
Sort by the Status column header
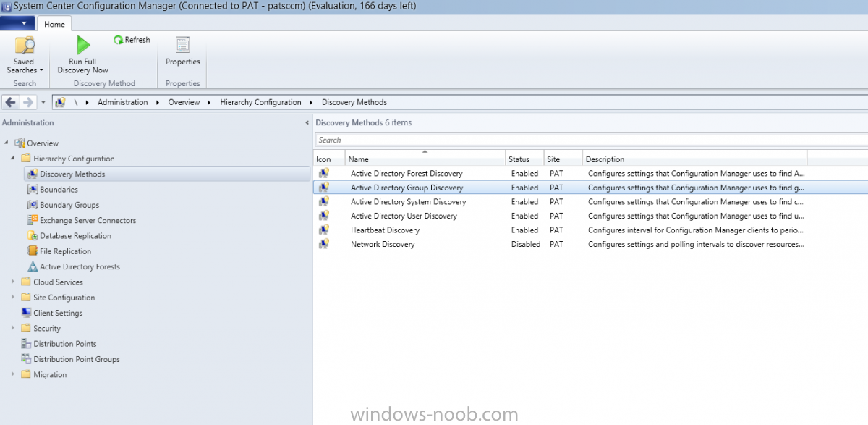point(524,159)
